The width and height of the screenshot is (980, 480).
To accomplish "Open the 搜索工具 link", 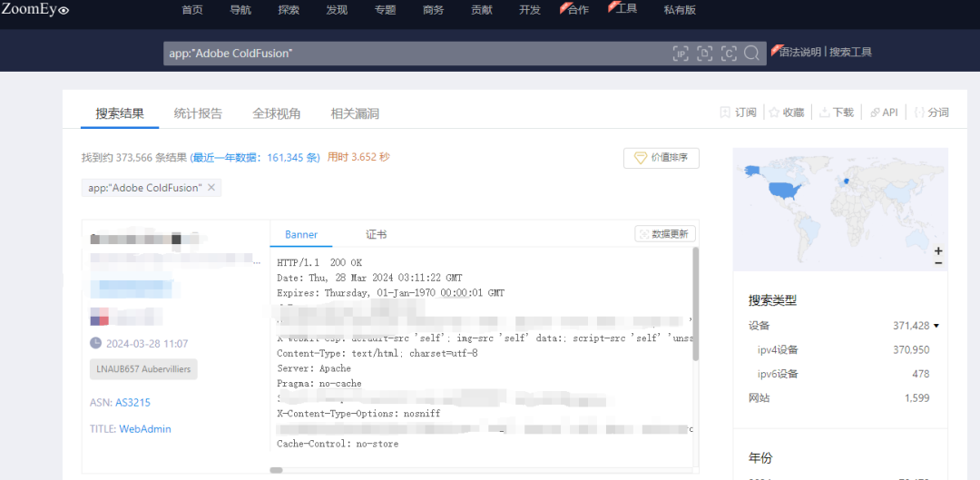I will (850, 53).
